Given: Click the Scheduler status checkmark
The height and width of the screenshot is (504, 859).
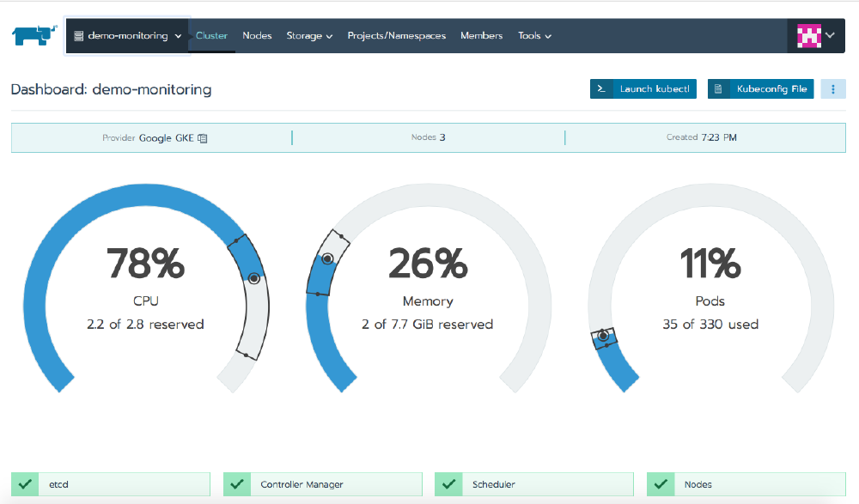Looking at the screenshot, I should point(448,483).
